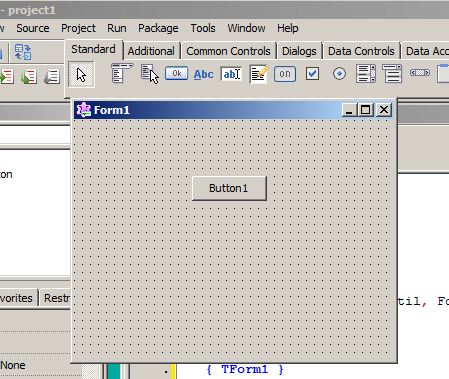This screenshot has height=379, width=449.
Task: Switch to the Additional palette tab
Action: 151,51
